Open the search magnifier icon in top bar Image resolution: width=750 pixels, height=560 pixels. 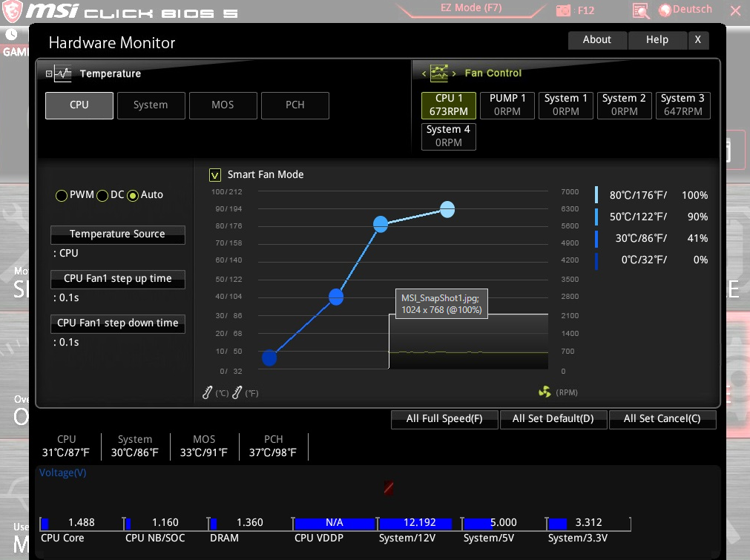pyautogui.click(x=640, y=10)
